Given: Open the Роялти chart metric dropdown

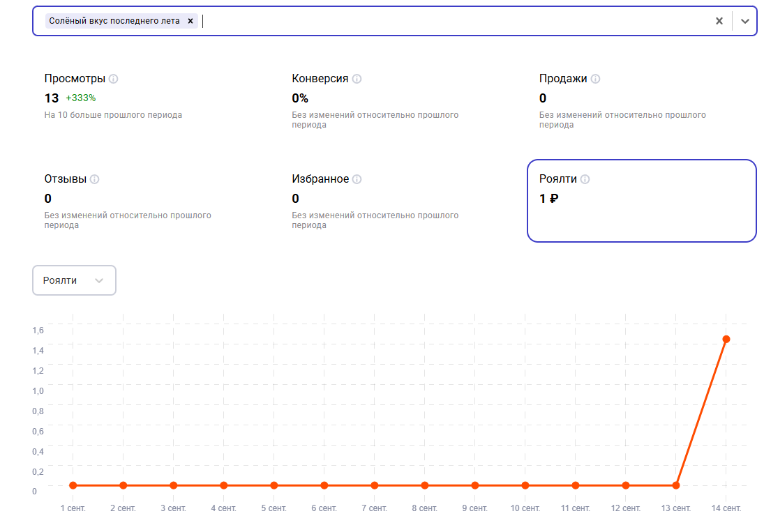Looking at the screenshot, I should pos(74,280).
